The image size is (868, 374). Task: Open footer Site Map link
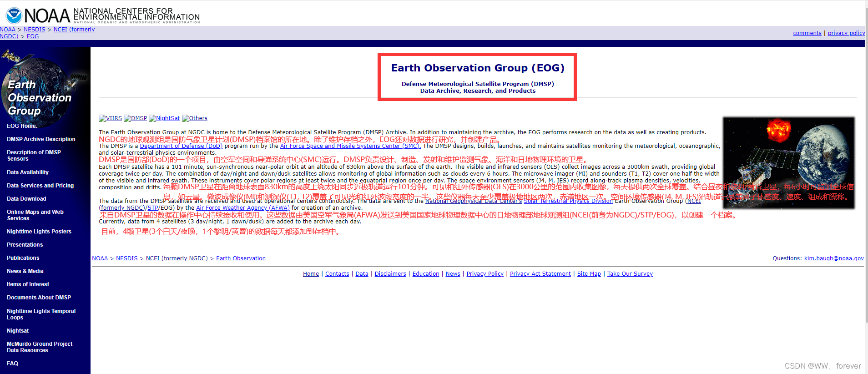pyautogui.click(x=589, y=274)
